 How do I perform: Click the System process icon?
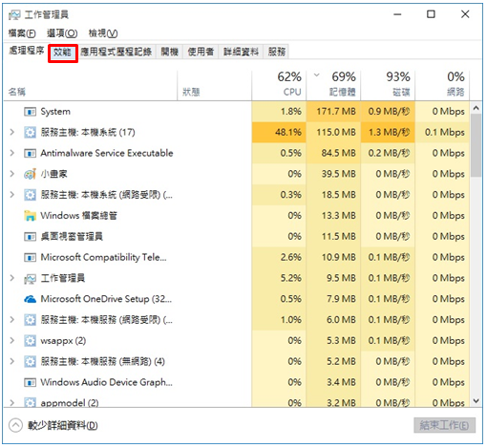point(30,112)
